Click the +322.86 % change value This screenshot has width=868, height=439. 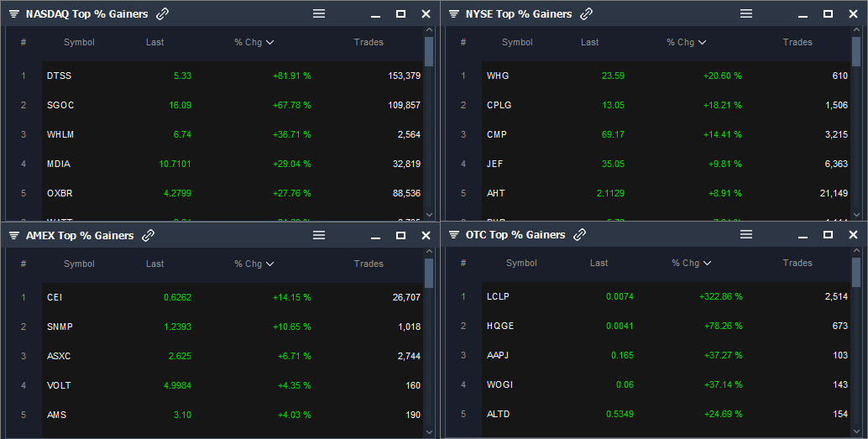click(x=721, y=296)
